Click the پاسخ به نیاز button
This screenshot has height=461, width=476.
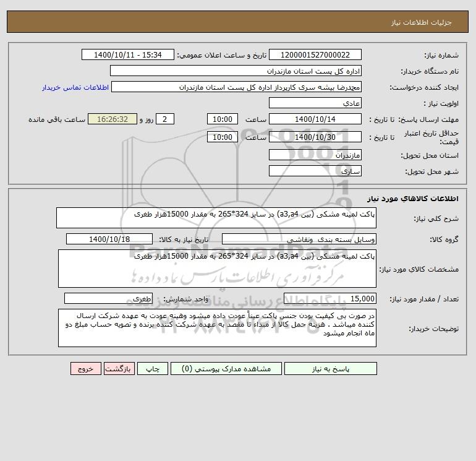(x=330, y=369)
